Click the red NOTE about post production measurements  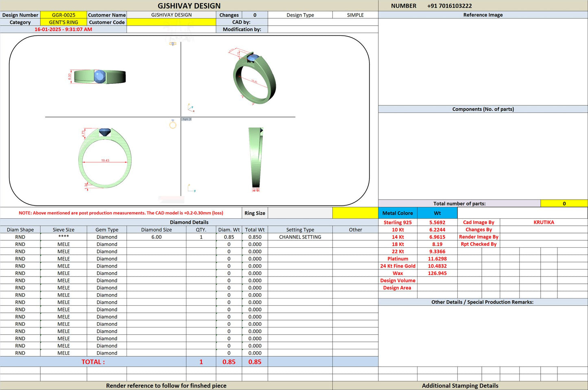[x=121, y=213]
